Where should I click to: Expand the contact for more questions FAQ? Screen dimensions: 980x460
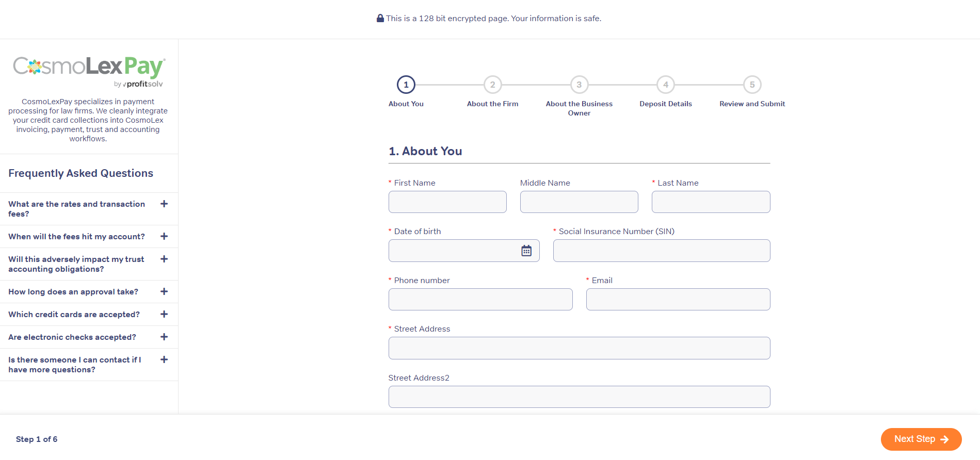[x=164, y=359]
